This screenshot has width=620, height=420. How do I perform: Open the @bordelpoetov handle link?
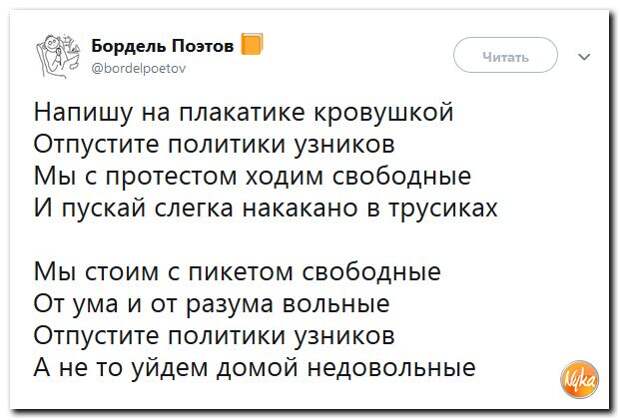pyautogui.click(x=138, y=69)
